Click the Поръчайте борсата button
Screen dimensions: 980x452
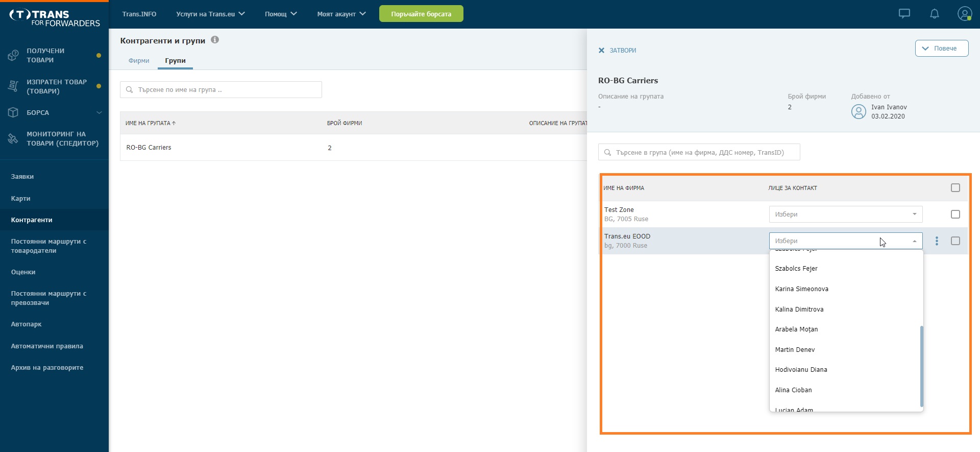(x=421, y=14)
